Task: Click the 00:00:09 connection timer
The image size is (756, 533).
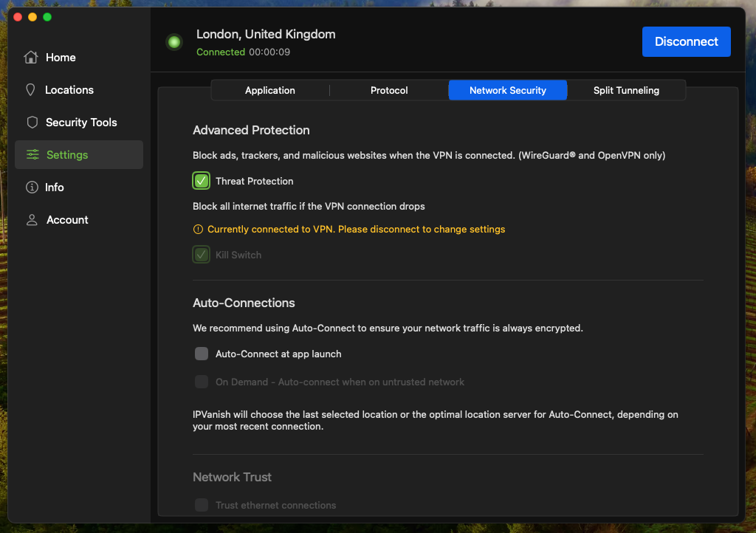Action: pos(269,52)
